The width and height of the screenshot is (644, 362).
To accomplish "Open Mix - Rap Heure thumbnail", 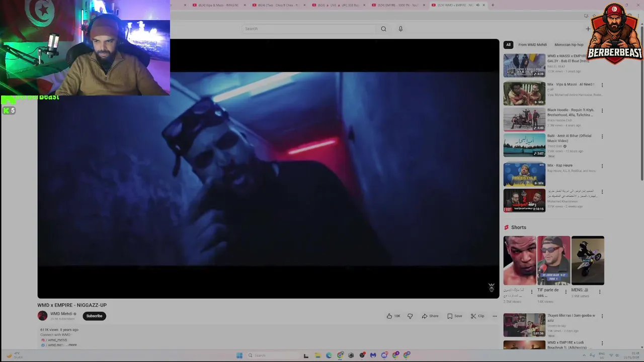I will pyautogui.click(x=524, y=174).
